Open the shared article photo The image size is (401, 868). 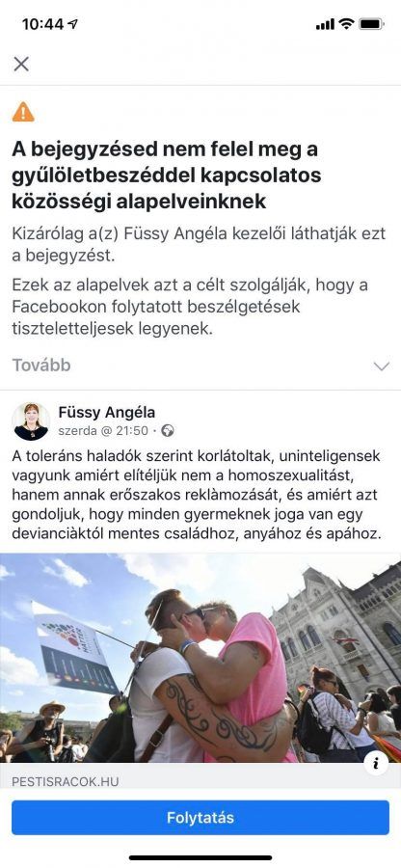pyautogui.click(x=200, y=658)
